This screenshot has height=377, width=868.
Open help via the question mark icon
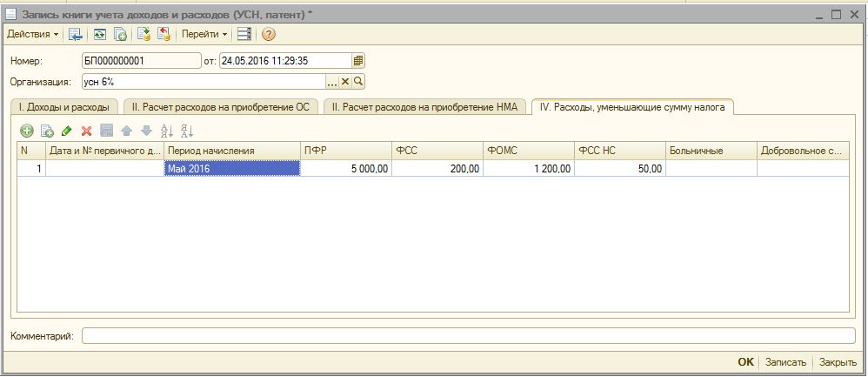click(269, 34)
